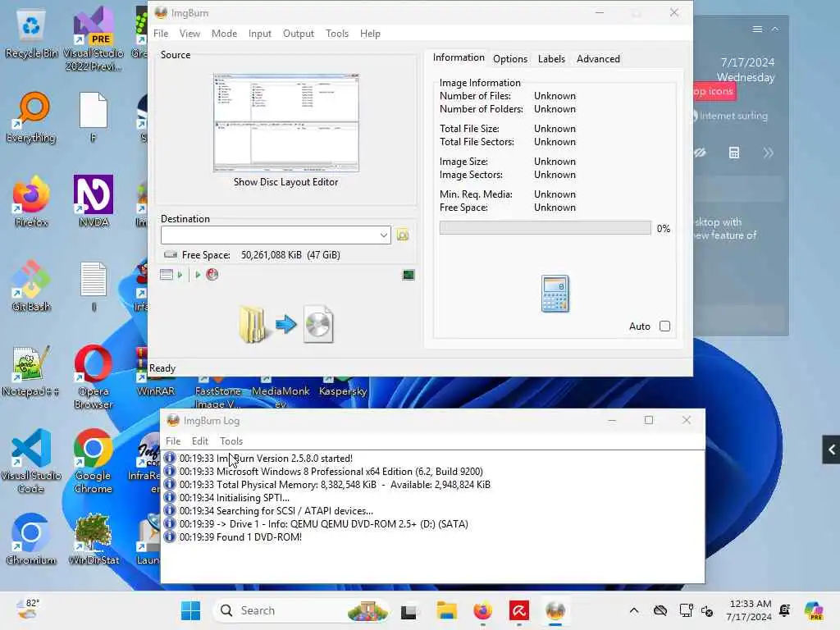Open the Tools menu in ImgBurn Log

click(231, 441)
